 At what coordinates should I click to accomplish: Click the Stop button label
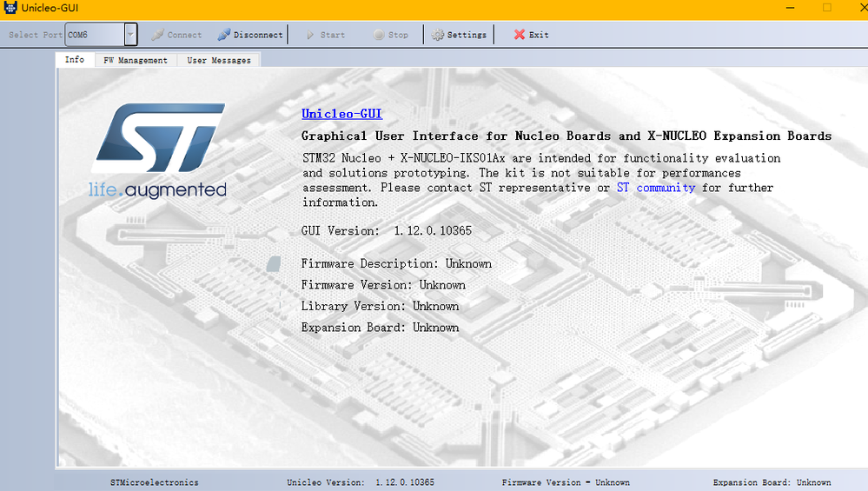point(398,35)
